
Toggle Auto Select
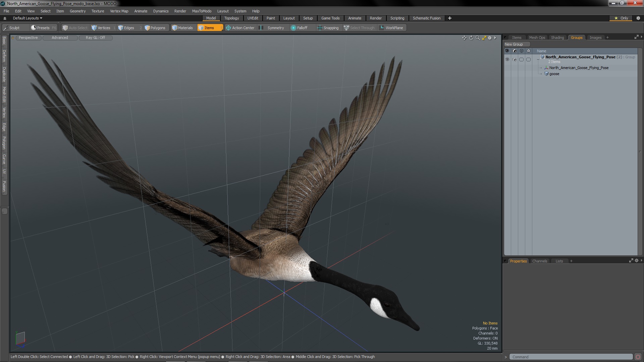coord(75,28)
